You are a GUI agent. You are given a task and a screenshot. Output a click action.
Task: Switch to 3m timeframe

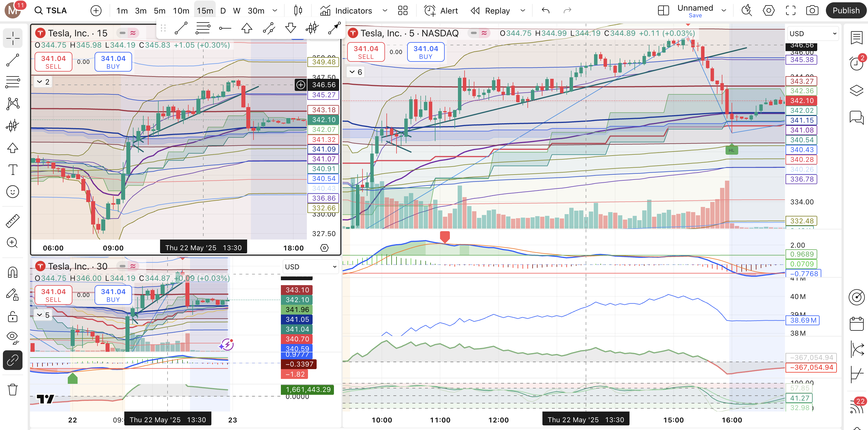pos(140,11)
